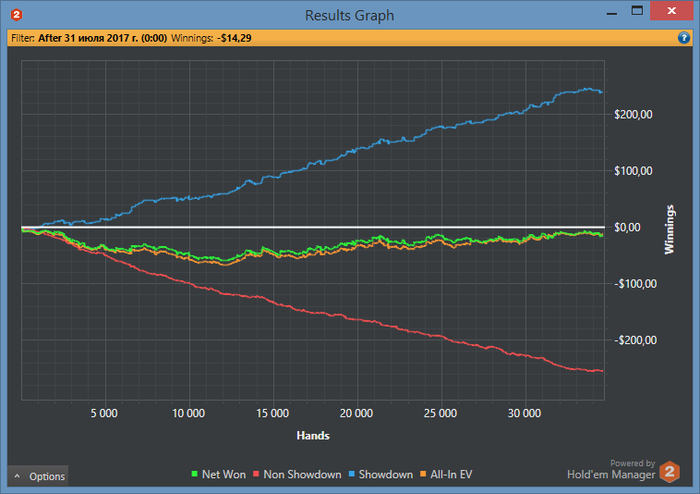Click the 'Powered by Hold'em Manager' text

611,469
